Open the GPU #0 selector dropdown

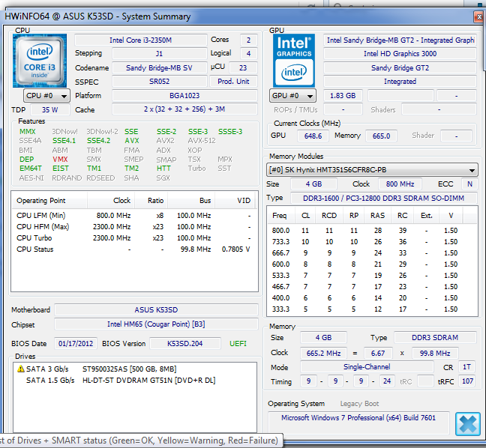tap(293, 96)
